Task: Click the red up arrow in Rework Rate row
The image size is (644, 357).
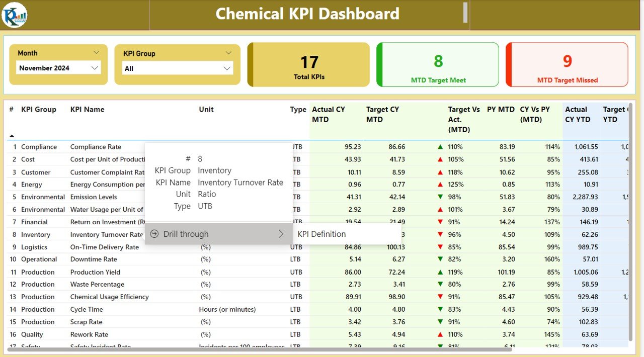Action: pos(440,334)
